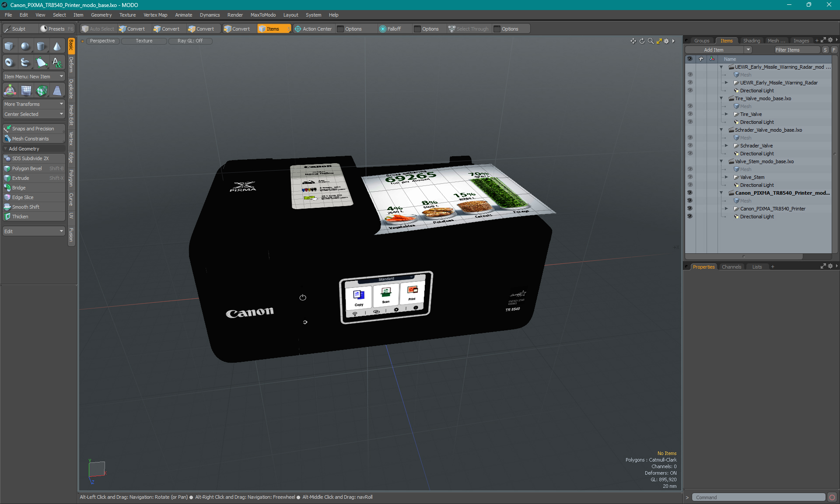Image resolution: width=840 pixels, height=504 pixels.
Task: Click the grid deform tool icon
Action: [26, 91]
